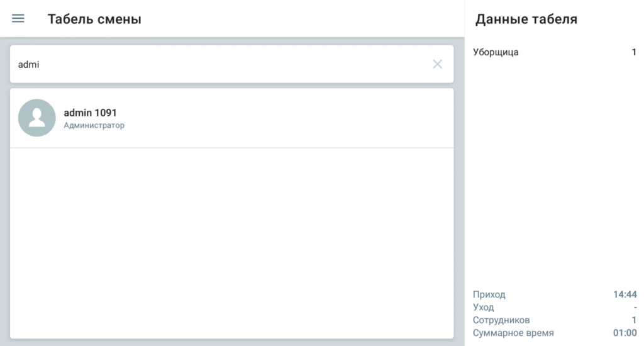The image size is (644, 346).
Task: Click the Уход label
Action: click(483, 308)
